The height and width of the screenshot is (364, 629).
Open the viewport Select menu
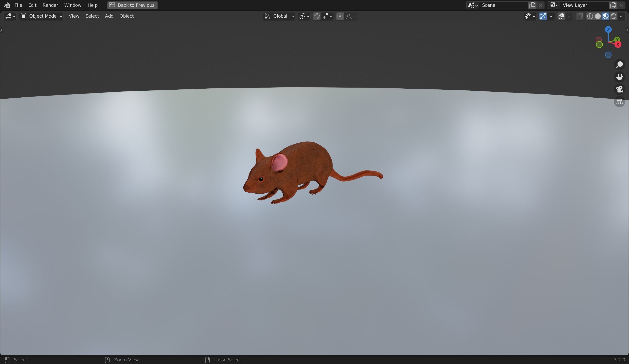tap(92, 16)
